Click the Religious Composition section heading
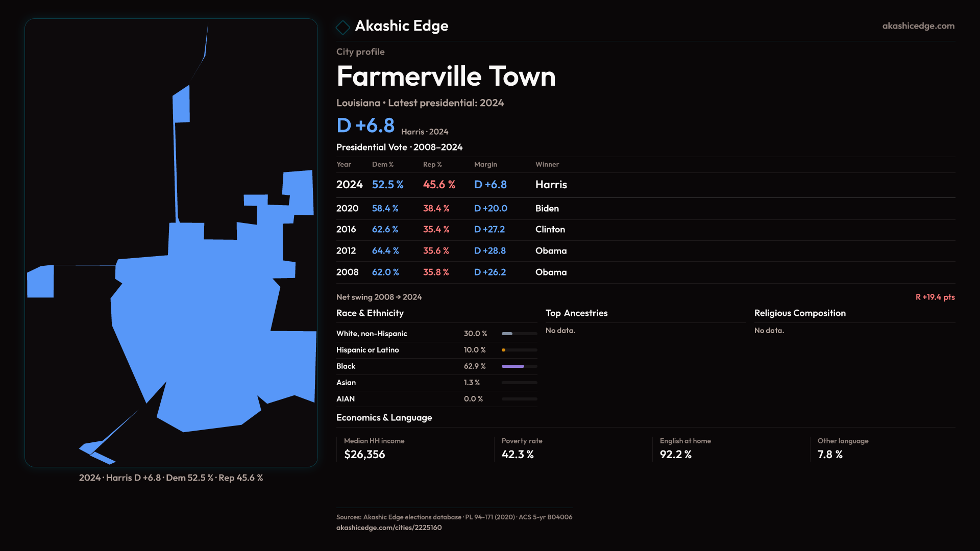The height and width of the screenshot is (551, 980). coord(799,313)
